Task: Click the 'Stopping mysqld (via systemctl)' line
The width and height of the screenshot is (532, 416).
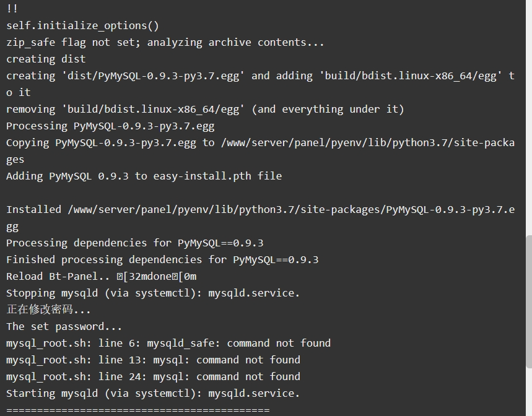Action: (153, 293)
